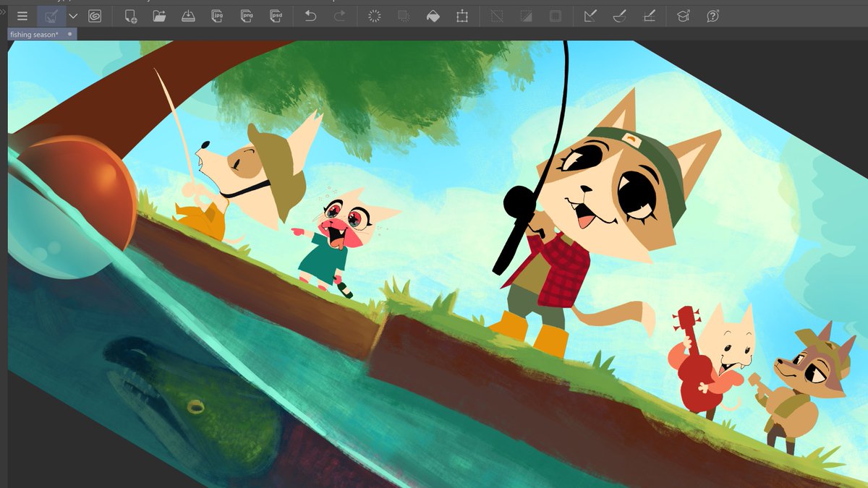Create a new document

coord(132,14)
